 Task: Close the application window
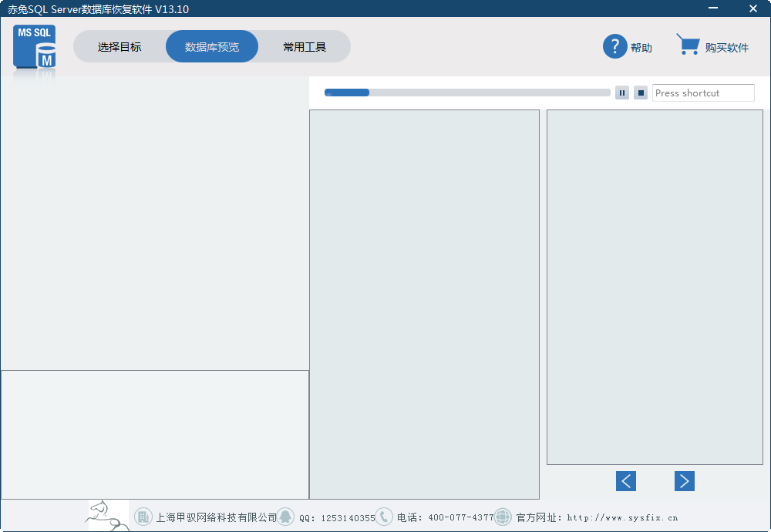pyautogui.click(x=752, y=8)
